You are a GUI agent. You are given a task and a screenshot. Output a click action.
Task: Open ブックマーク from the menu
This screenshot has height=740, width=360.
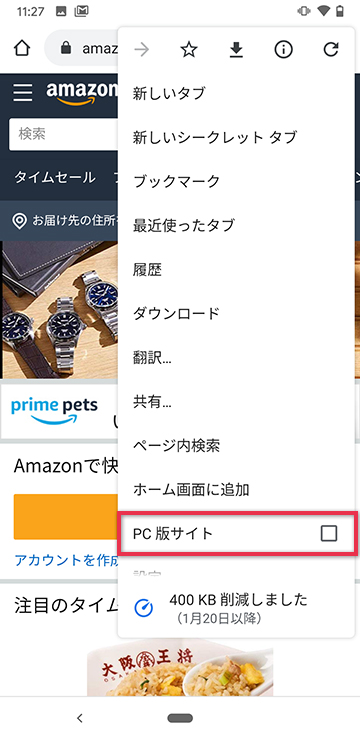coord(236,181)
